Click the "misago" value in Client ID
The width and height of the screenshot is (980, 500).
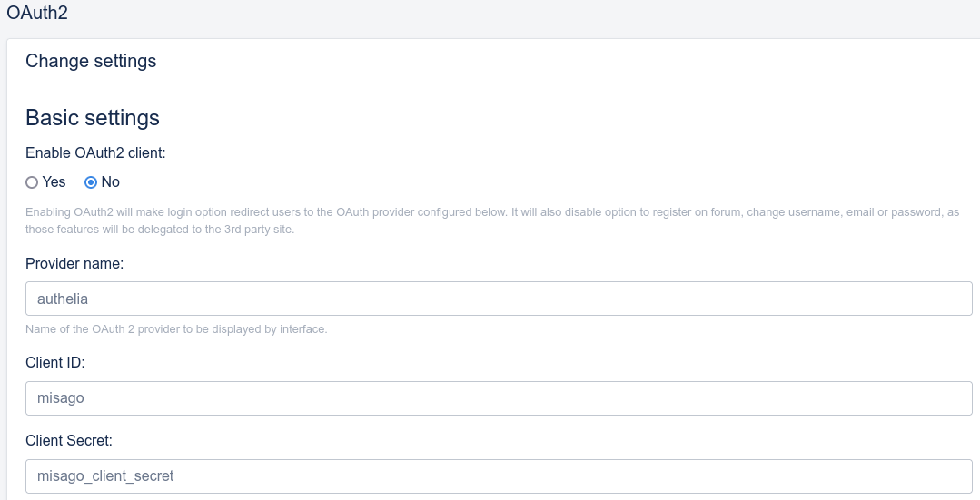pyautogui.click(x=61, y=398)
